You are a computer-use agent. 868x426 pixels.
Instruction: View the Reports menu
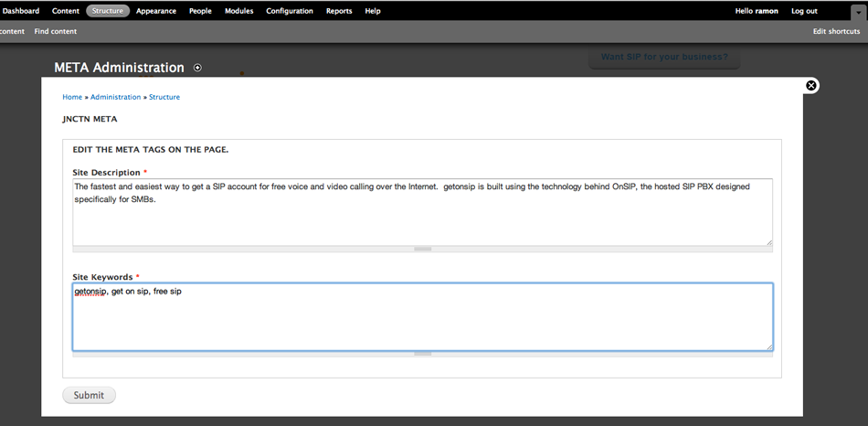coord(339,11)
